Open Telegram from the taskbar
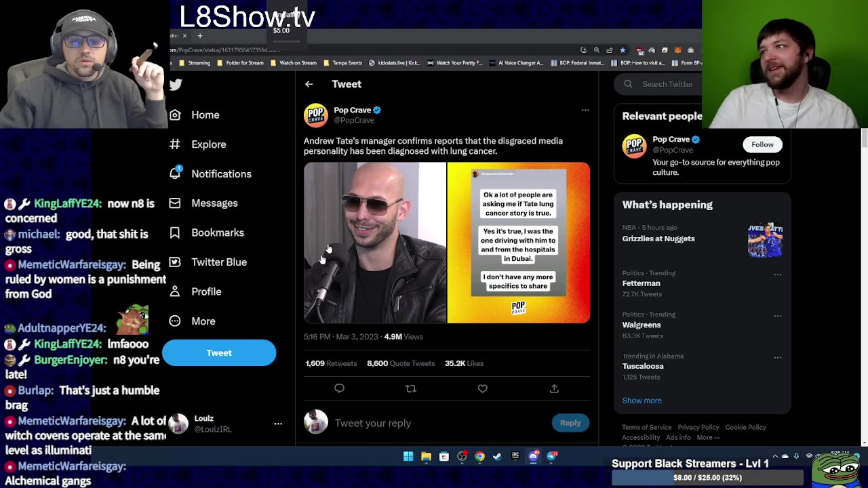 pyautogui.click(x=551, y=456)
